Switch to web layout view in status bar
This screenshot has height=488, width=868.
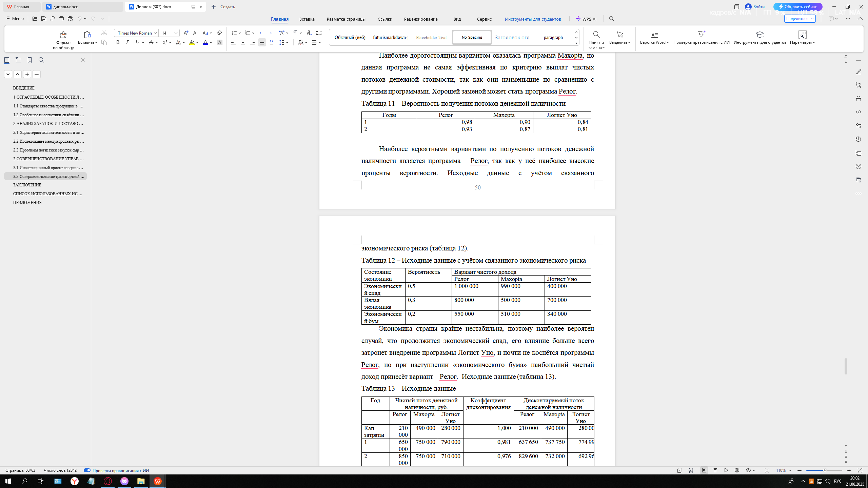[x=737, y=470]
